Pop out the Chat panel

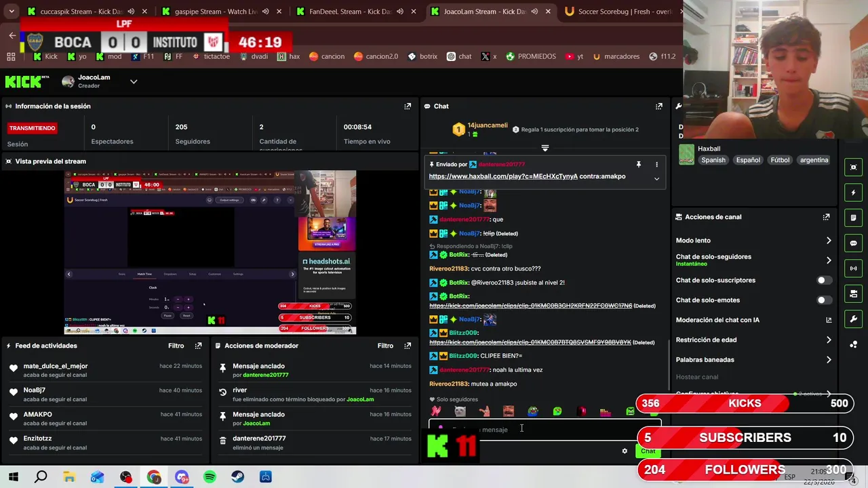coord(658,106)
